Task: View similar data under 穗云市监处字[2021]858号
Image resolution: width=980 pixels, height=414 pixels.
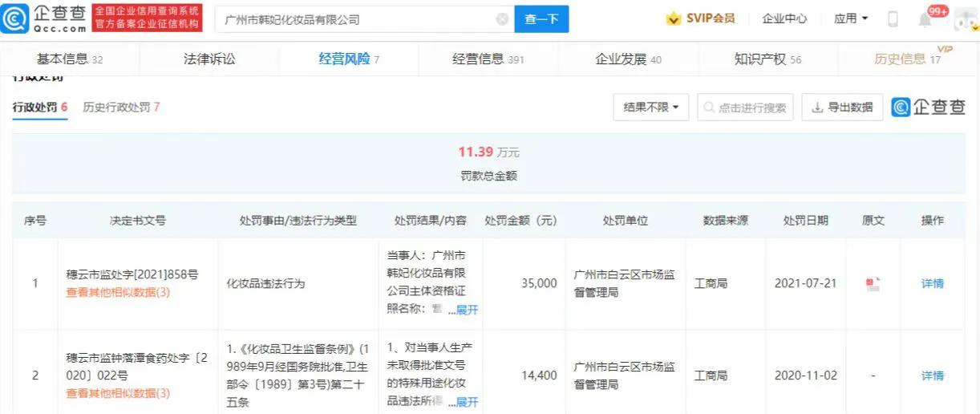Action: [118, 293]
